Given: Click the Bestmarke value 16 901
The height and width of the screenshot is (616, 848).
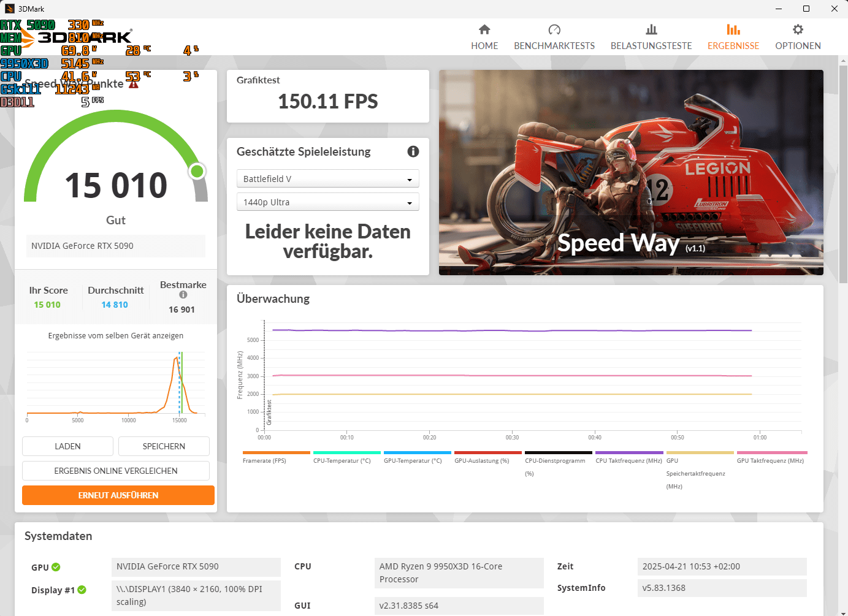Looking at the screenshot, I should 181,310.
